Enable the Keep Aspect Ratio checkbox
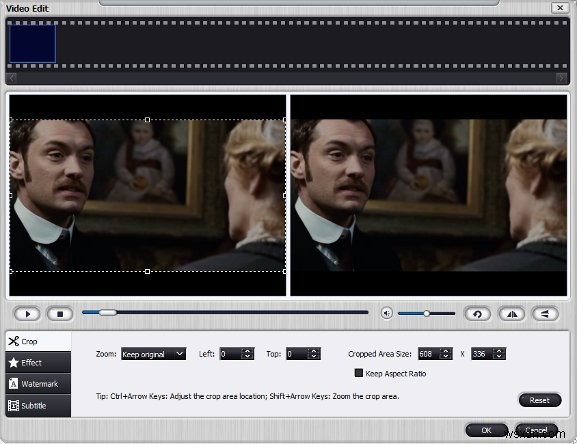The image size is (577, 444). pos(358,373)
